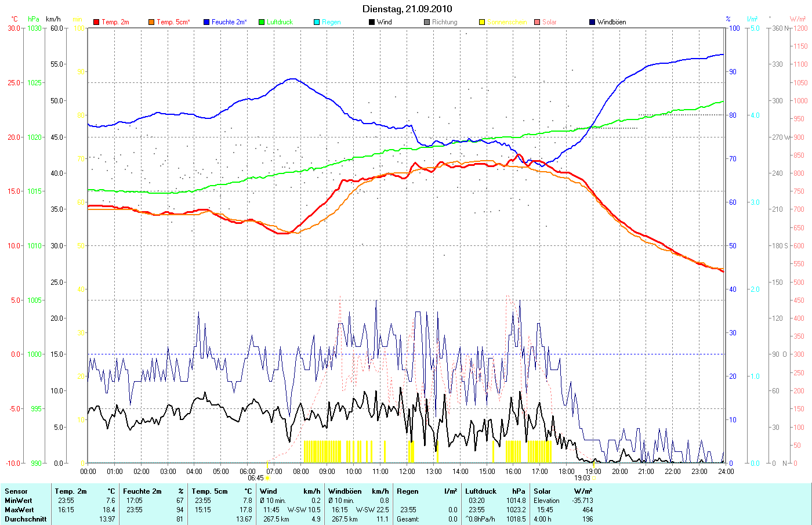Click the 'Sonnenschein' legend label
The image size is (812, 525).
coord(507,22)
